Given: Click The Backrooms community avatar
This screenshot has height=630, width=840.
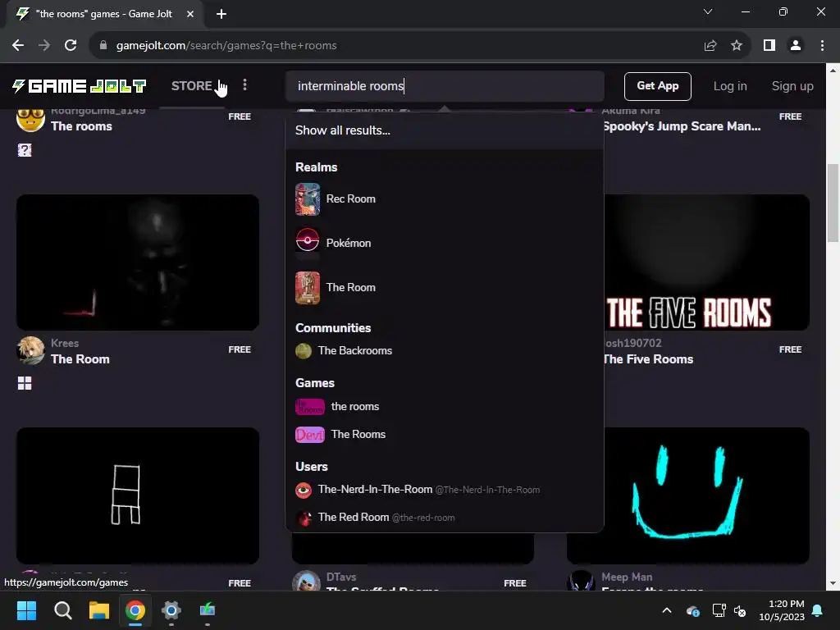Looking at the screenshot, I should 304,351.
